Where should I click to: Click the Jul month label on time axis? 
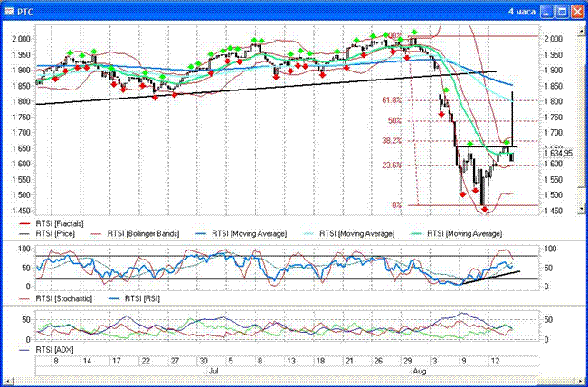(213, 372)
